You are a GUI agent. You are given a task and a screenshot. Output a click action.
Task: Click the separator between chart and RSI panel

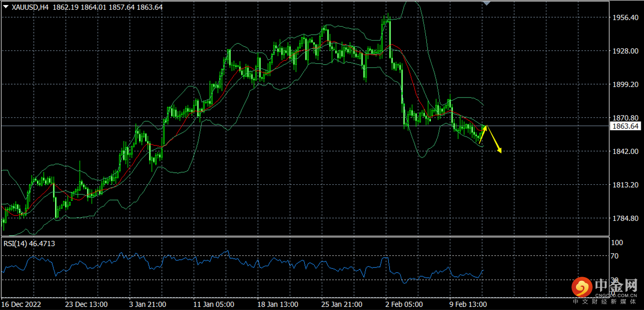pos(305,237)
